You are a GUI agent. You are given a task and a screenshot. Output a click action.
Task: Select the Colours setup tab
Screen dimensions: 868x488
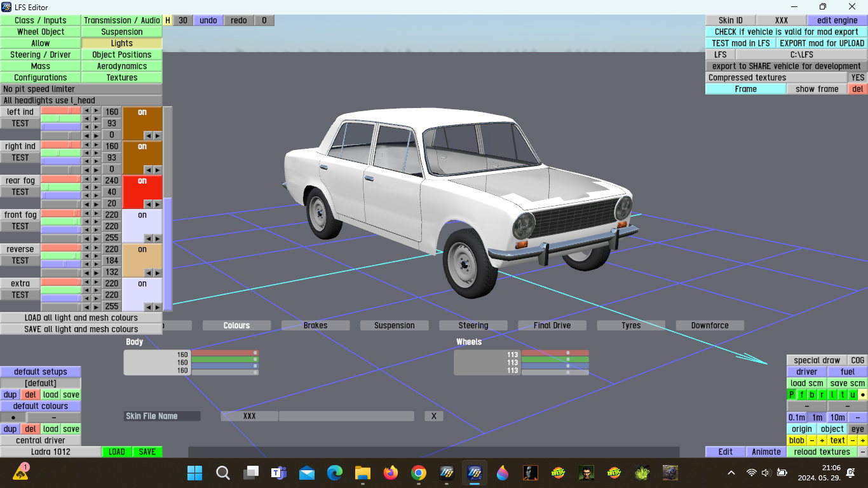(236, 325)
